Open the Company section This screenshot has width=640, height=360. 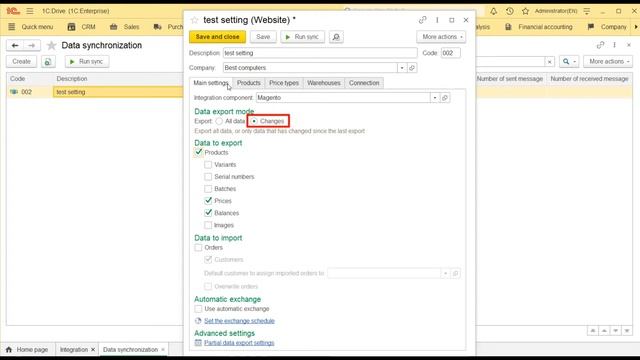coord(608,27)
